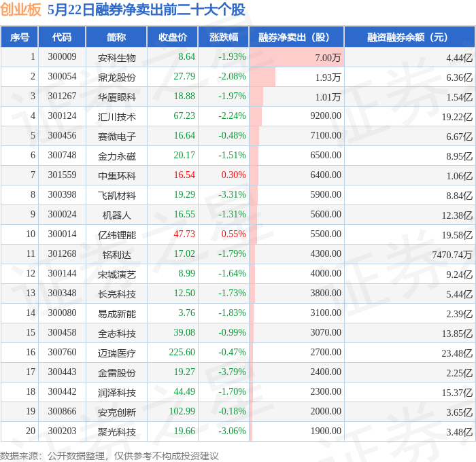Click the 序号 column header
Image resolution: width=476 pixels, height=462 pixels.
(20, 37)
